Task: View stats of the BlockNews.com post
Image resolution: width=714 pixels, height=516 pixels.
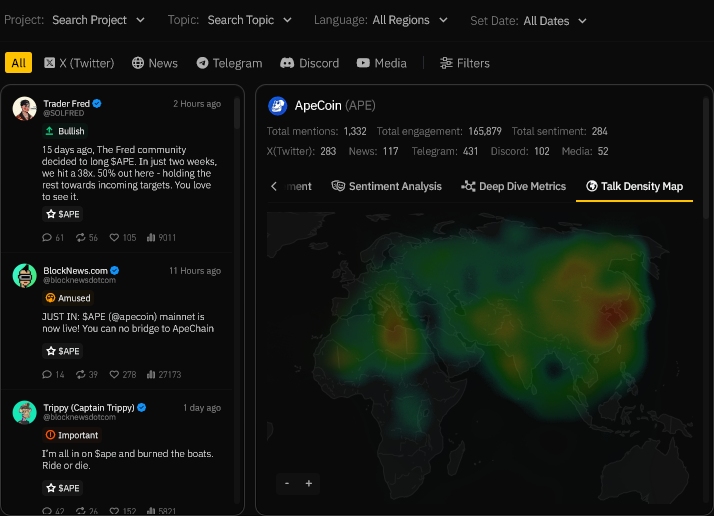Action: coord(164,374)
